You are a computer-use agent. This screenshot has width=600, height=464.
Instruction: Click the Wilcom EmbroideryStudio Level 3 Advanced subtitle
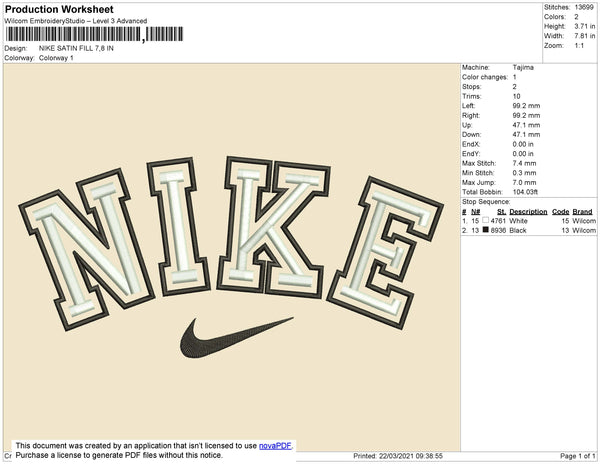(76, 21)
